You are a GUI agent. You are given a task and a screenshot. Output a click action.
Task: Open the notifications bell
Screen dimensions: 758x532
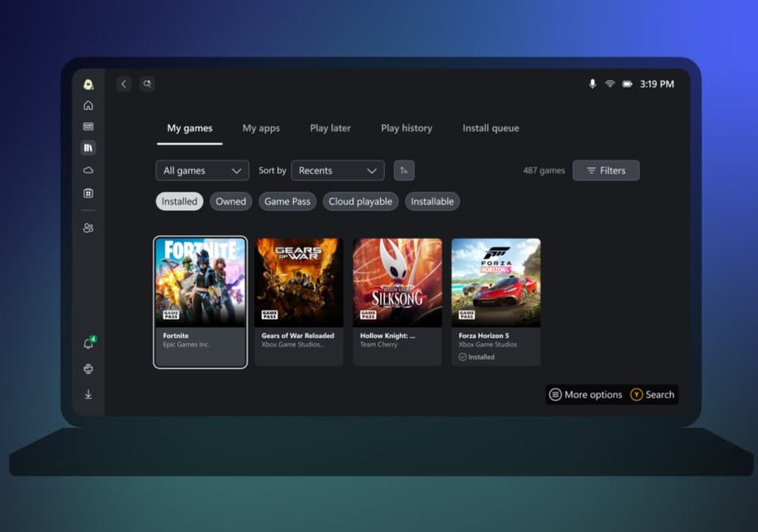(89, 343)
